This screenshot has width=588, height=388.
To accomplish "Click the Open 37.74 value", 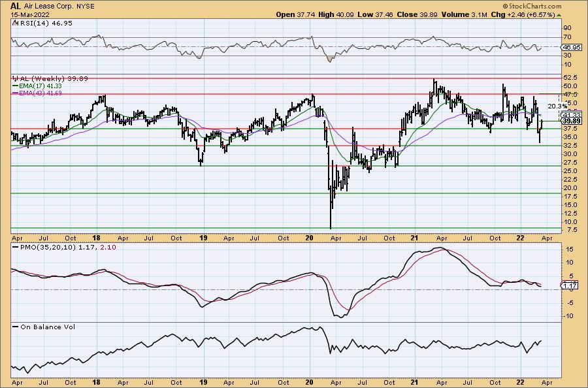I will pyautogui.click(x=295, y=14).
